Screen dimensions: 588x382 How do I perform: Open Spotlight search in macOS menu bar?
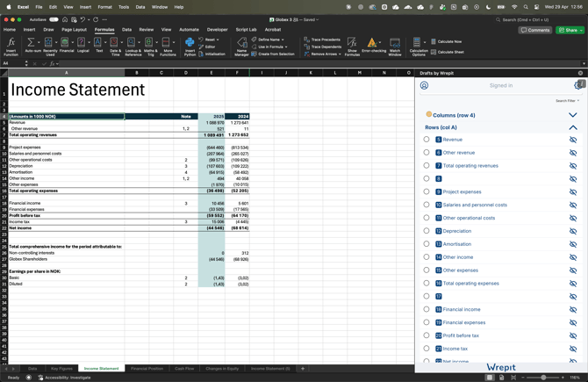[526, 7]
